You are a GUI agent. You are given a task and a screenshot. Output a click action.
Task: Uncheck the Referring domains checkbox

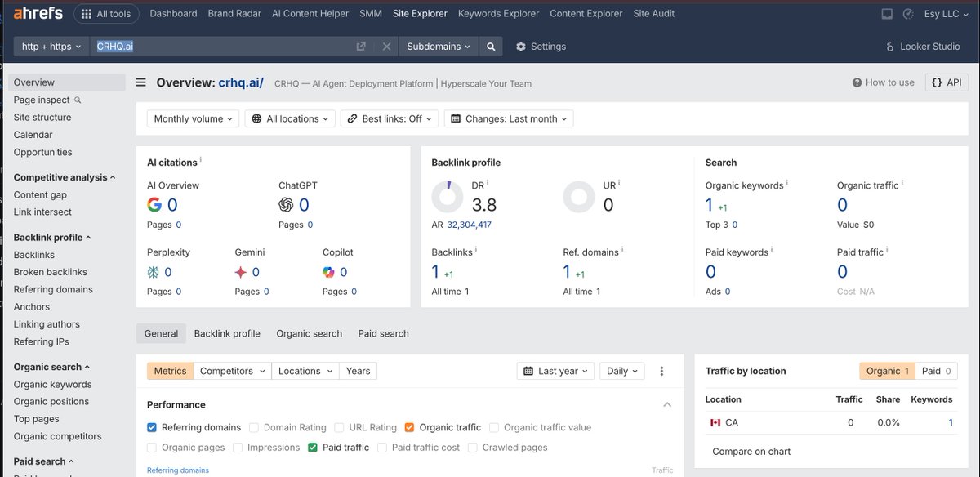152,427
